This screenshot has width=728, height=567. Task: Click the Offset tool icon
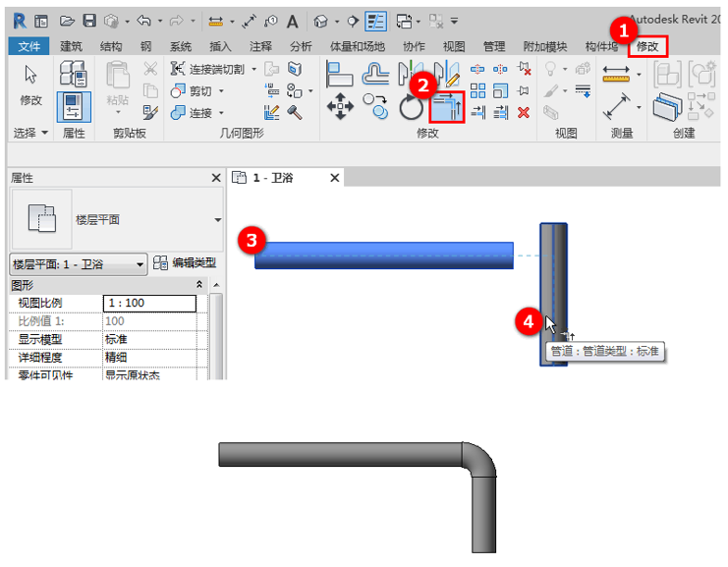click(375, 74)
